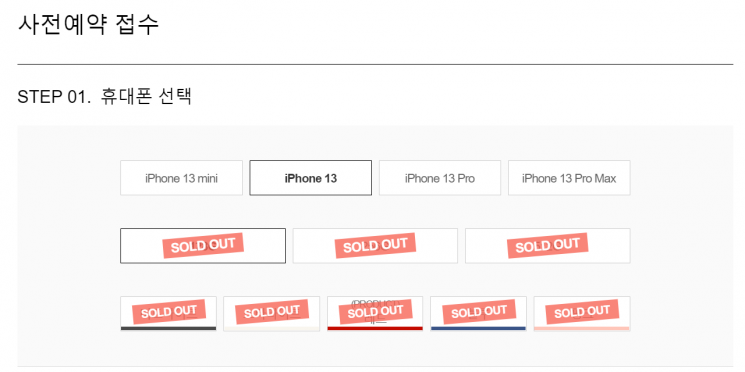Click SOLD OUT badge on last storage box
Viewport: 745px width, 372px height.
pos(548,246)
